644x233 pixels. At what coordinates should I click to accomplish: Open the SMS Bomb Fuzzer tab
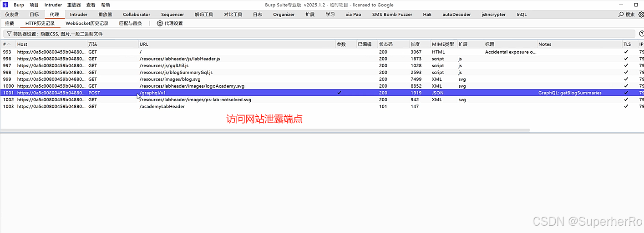click(x=392, y=15)
